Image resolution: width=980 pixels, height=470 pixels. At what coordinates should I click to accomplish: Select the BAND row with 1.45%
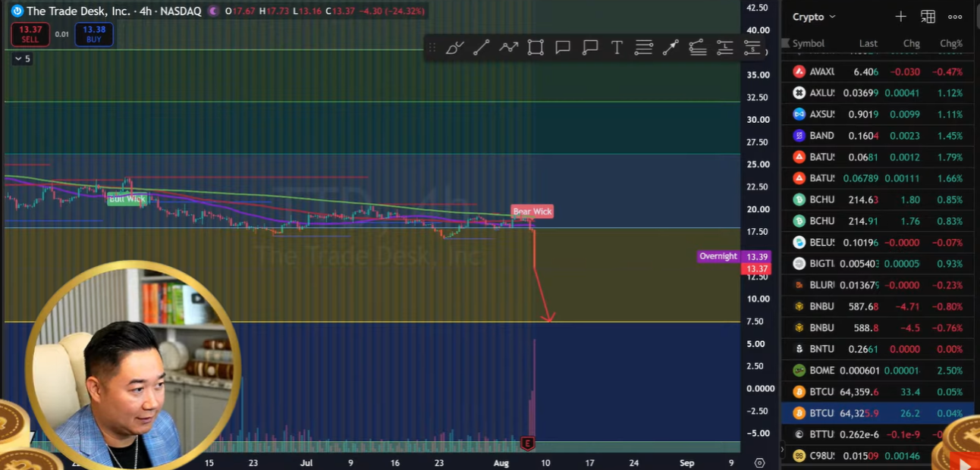click(x=878, y=136)
